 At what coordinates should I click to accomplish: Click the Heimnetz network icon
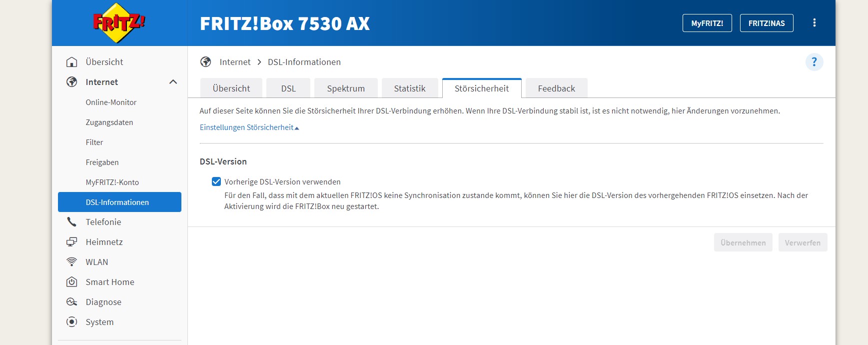tap(72, 242)
